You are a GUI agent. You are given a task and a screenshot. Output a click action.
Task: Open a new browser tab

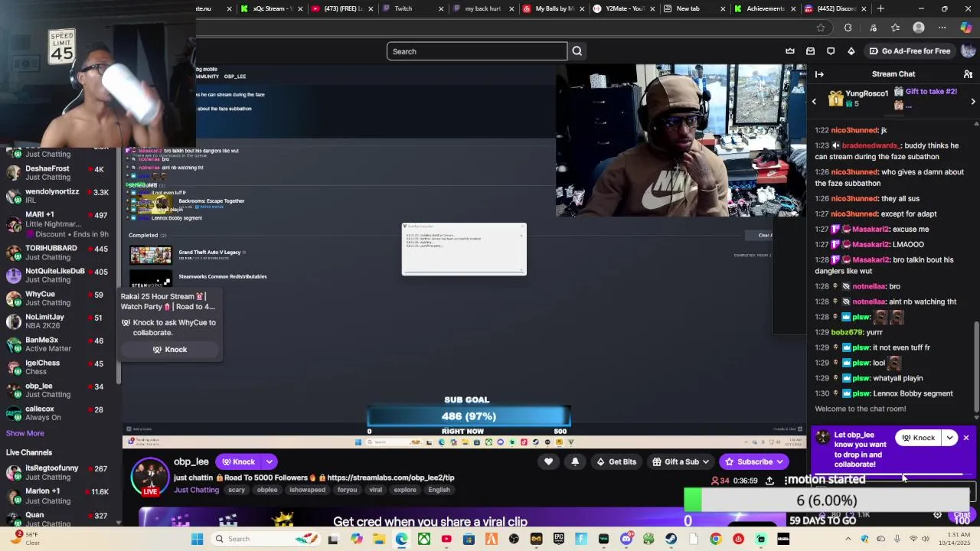coord(880,8)
